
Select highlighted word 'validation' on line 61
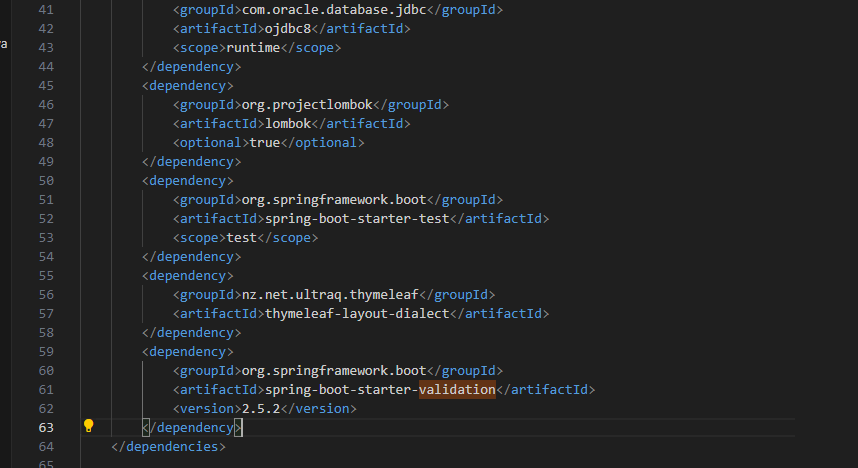tap(457, 390)
